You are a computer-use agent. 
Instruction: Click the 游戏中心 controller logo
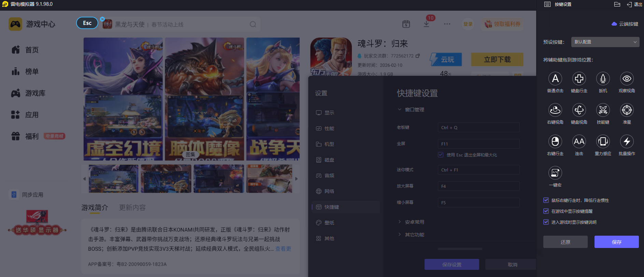coord(15,24)
